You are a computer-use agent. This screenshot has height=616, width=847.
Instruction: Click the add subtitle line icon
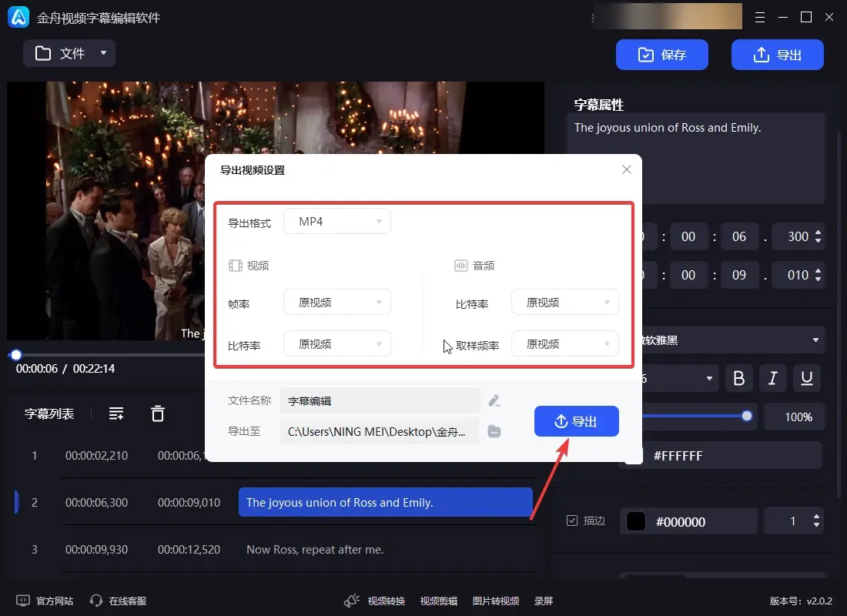116,413
